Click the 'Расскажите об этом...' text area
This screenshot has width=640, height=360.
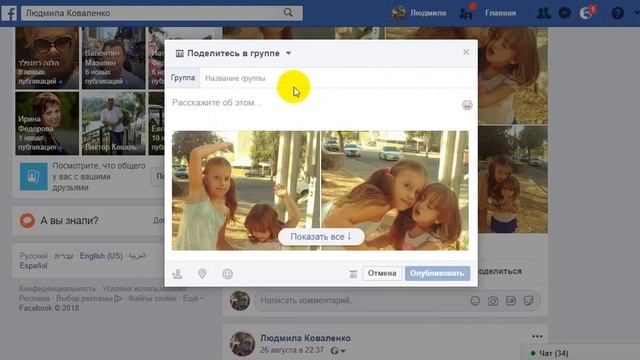tap(314, 103)
